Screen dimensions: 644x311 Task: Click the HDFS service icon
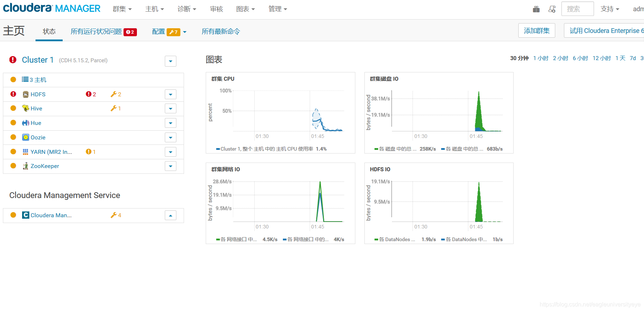[26, 94]
